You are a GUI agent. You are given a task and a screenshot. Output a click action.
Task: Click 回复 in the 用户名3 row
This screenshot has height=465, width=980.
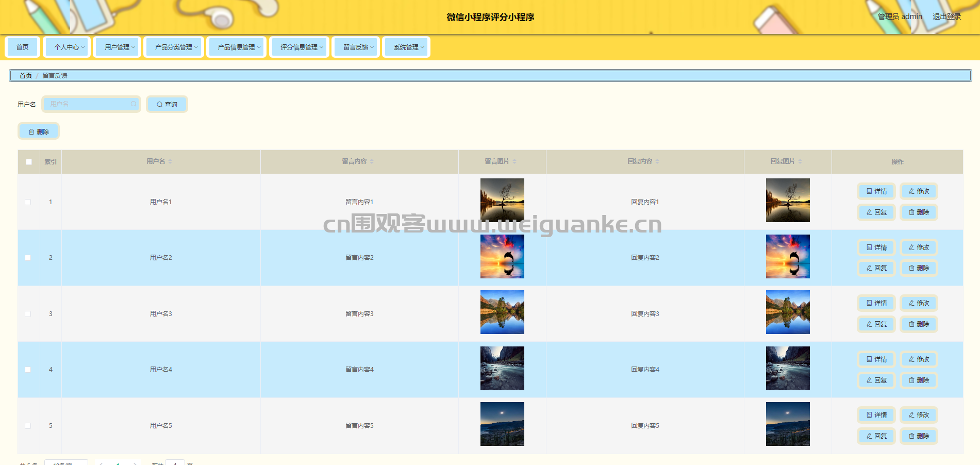[876, 324]
